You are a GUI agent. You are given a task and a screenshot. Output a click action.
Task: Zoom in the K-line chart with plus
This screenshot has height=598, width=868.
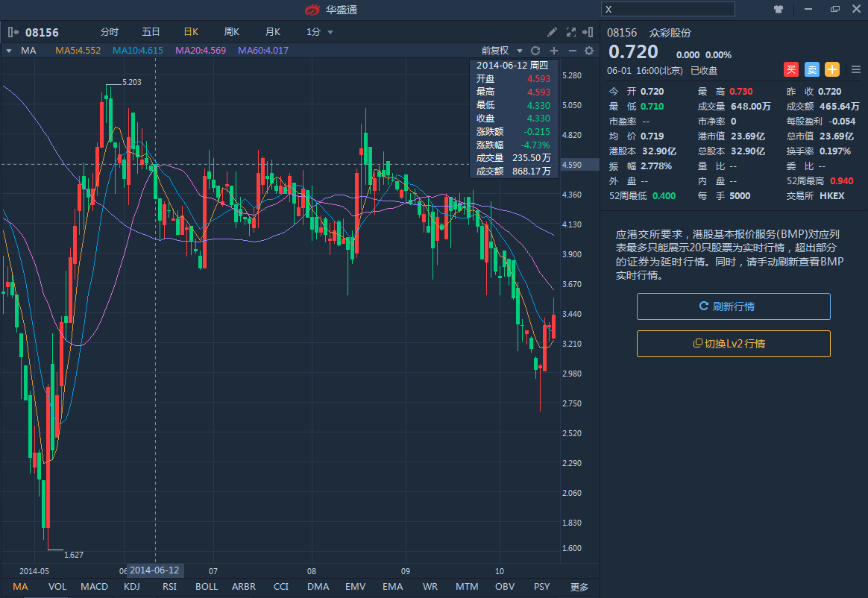pyautogui.click(x=554, y=51)
